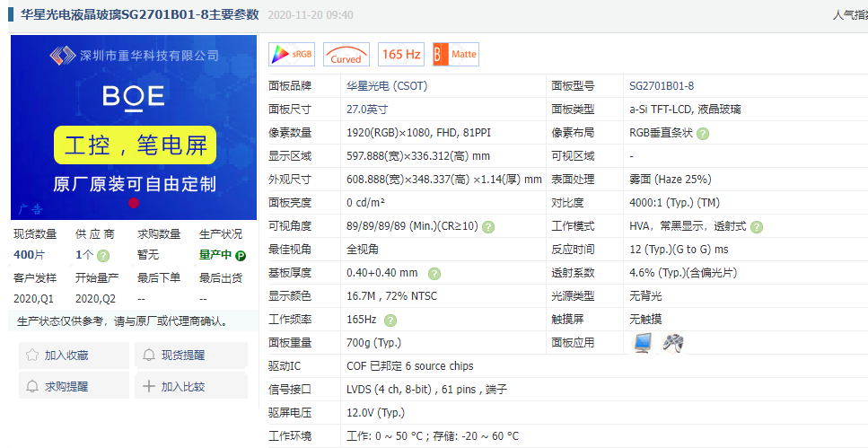
Task: Click the game controller application icon
Action: [x=673, y=343]
